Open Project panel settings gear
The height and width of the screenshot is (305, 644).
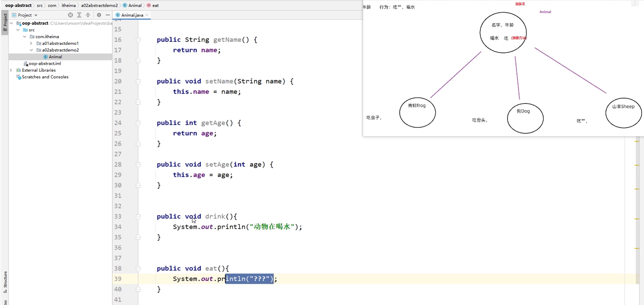pos(99,15)
